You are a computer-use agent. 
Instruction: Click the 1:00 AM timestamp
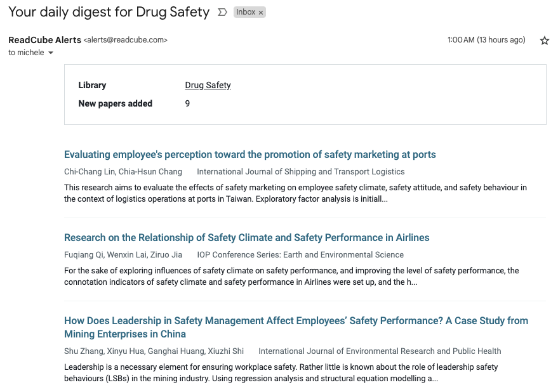486,40
